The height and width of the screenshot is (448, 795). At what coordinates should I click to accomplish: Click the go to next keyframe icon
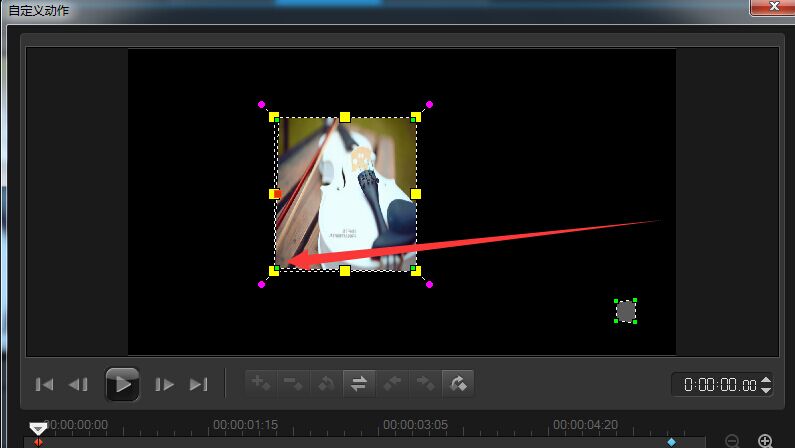tap(458, 383)
